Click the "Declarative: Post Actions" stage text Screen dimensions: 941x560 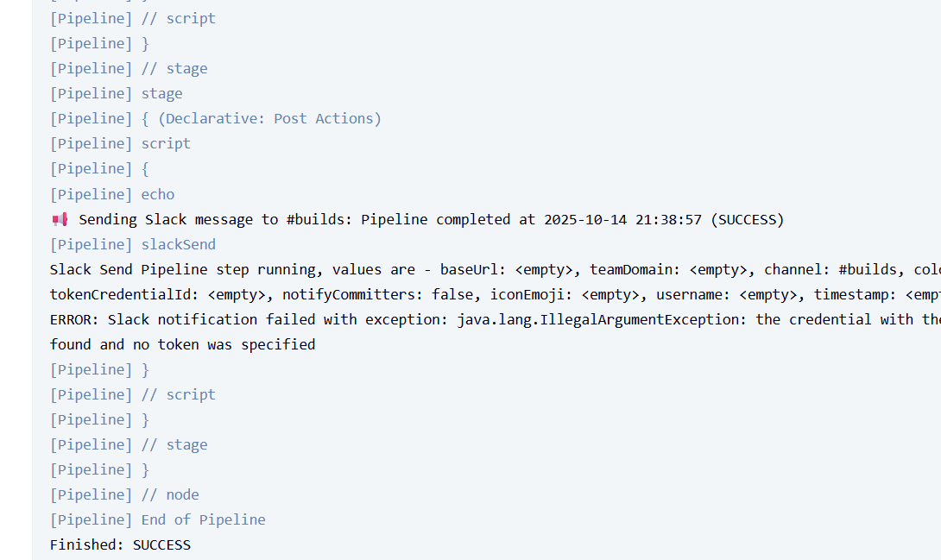pyautogui.click(x=269, y=118)
